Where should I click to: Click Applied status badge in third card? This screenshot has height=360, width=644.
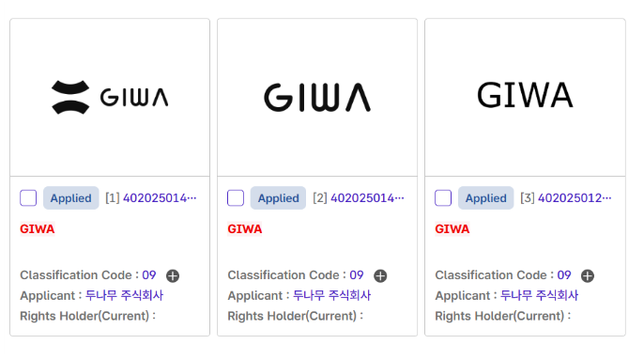click(486, 198)
